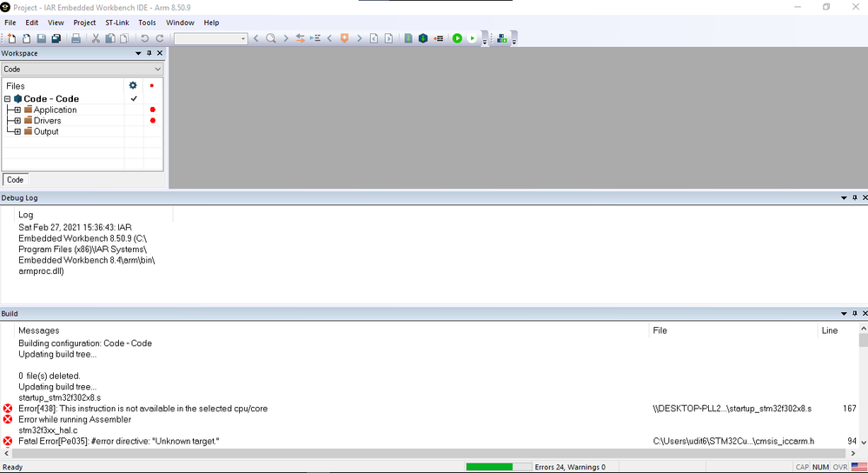
Task: Click the Find Next arrow right of magnifier
Action: tap(286, 38)
